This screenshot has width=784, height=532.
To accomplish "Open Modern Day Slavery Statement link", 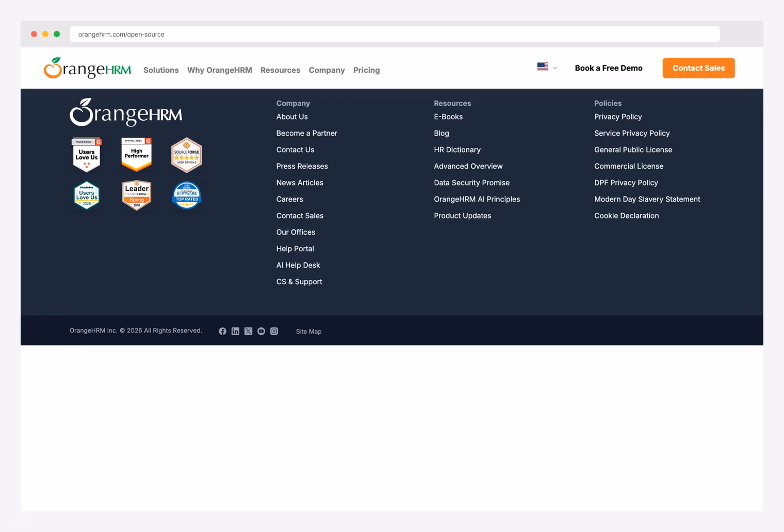I will pos(647,199).
